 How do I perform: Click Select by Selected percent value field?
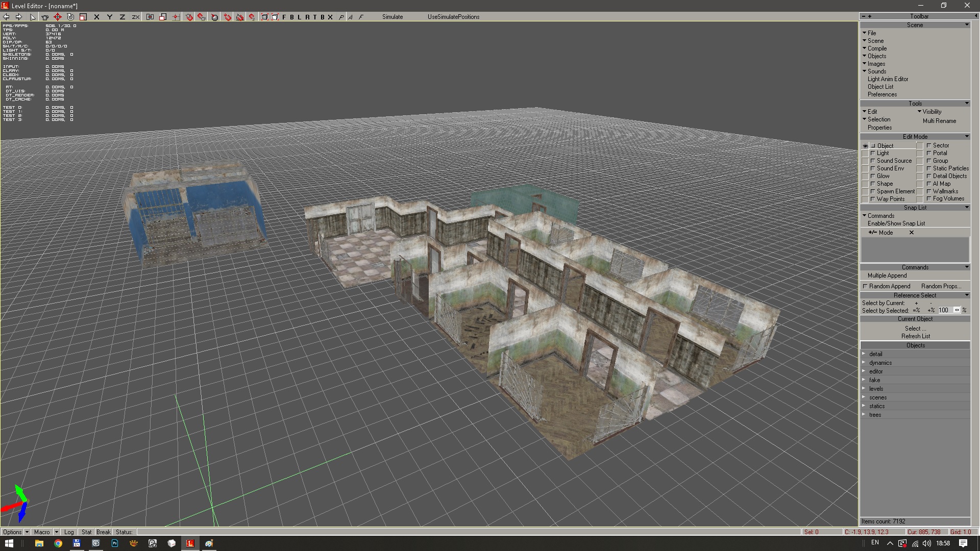[945, 310]
